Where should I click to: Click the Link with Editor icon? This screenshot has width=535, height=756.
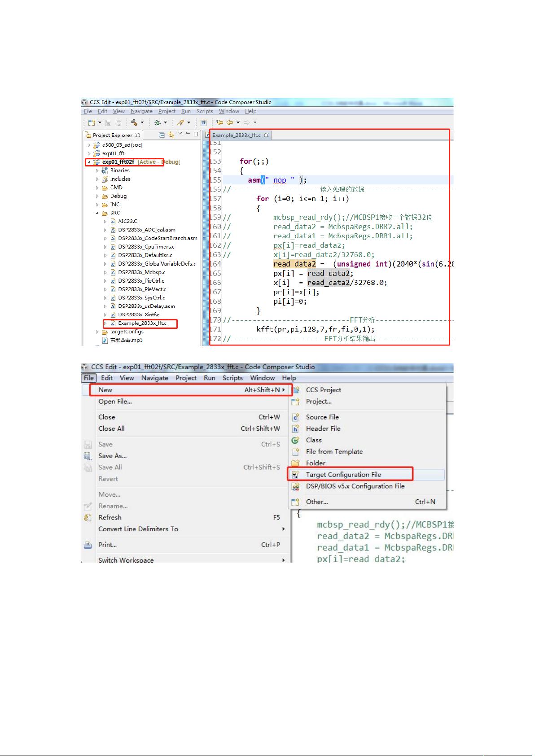[171, 135]
